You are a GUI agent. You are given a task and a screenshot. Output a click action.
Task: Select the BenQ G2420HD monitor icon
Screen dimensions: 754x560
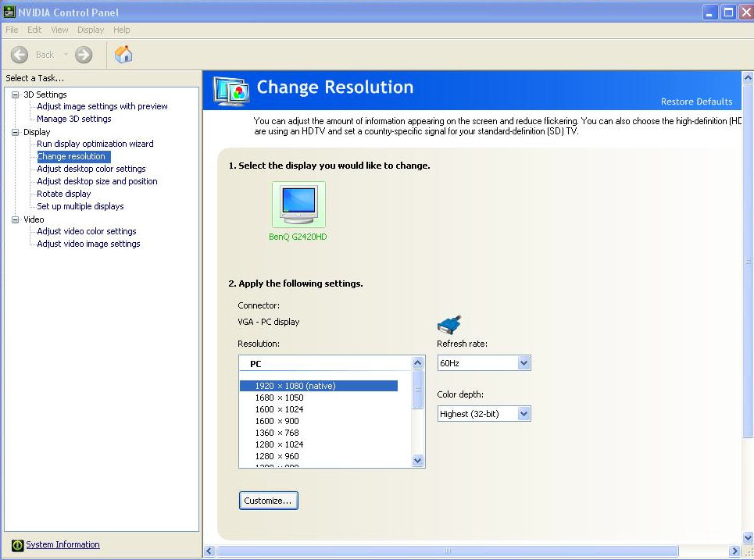(298, 205)
